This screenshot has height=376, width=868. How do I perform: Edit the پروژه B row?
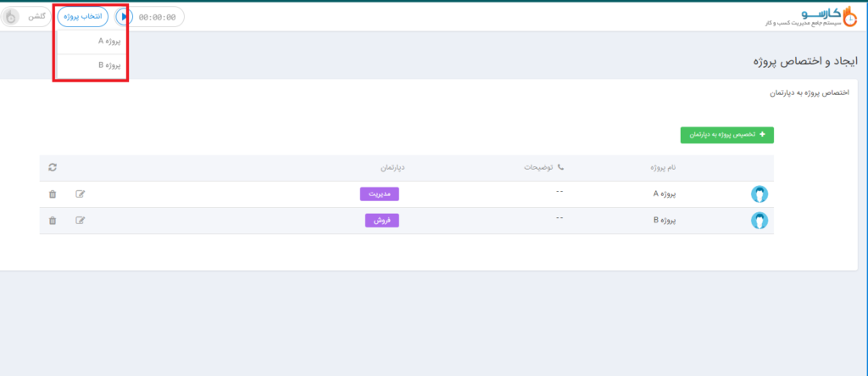tap(81, 221)
